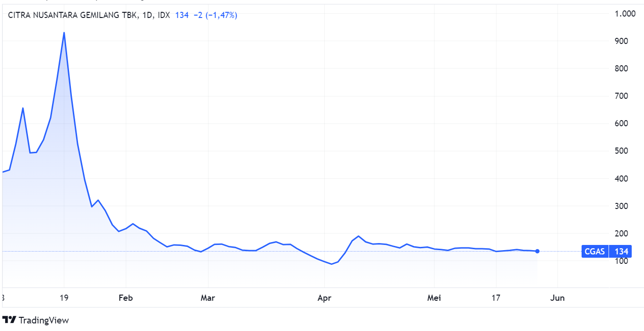The width and height of the screenshot is (644, 331).
Task: Click the TradingView logo icon
Action: click(x=9, y=320)
